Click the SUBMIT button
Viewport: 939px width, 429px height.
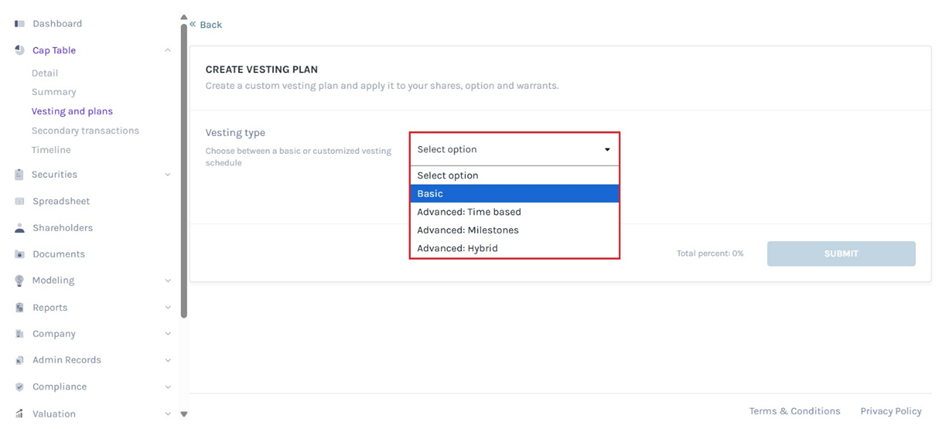[841, 253]
